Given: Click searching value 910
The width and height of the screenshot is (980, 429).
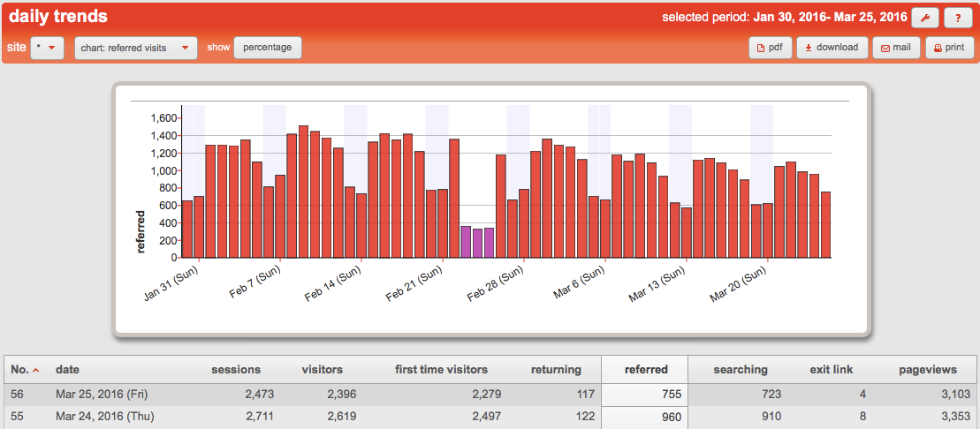Looking at the screenshot, I should (771, 418).
